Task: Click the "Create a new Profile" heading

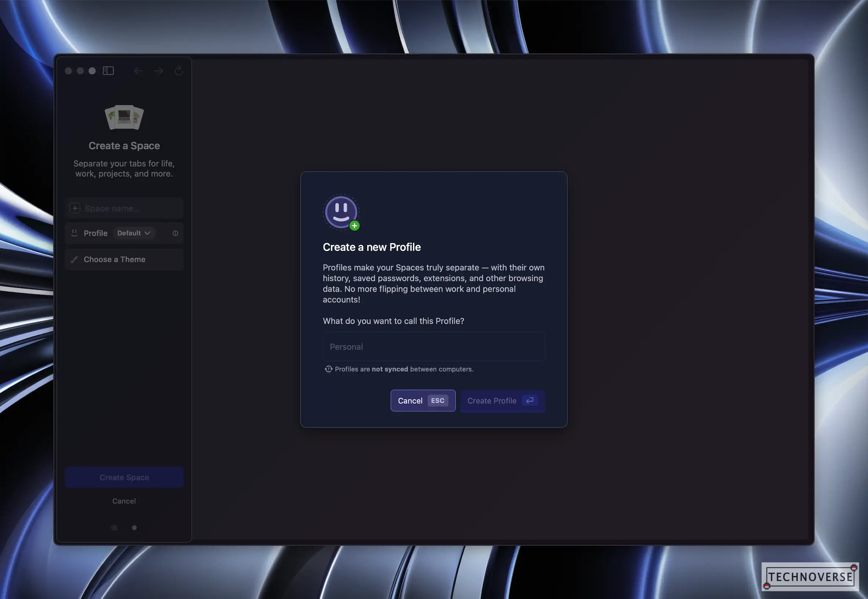Action: (x=372, y=247)
